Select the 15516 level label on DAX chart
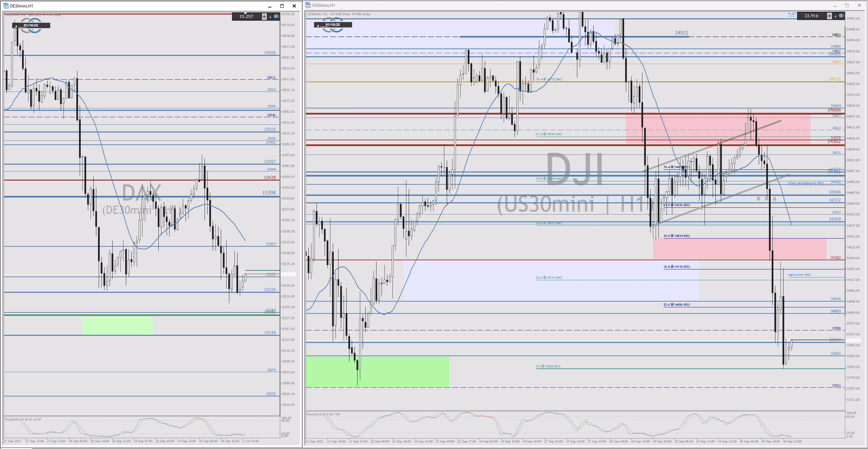 [269, 129]
